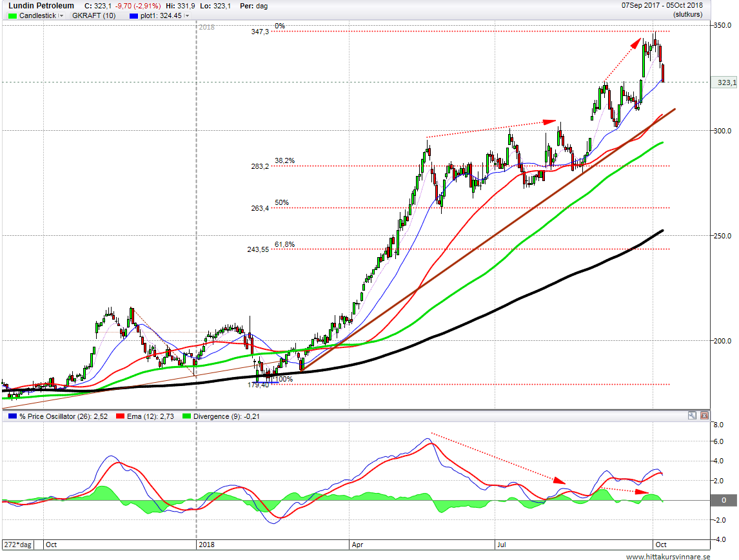This screenshot has width=739, height=560.
Task: Open the Candlestick dropdown arrow
Action: pyautogui.click(x=61, y=15)
